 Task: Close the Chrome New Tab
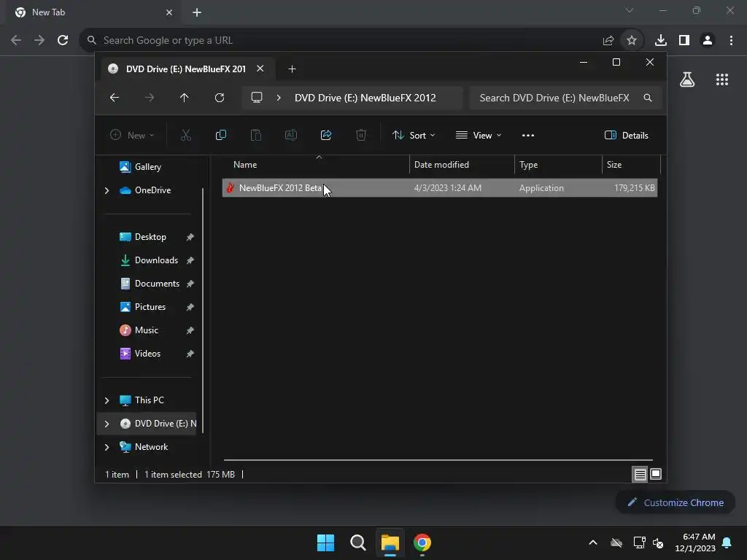coord(169,12)
